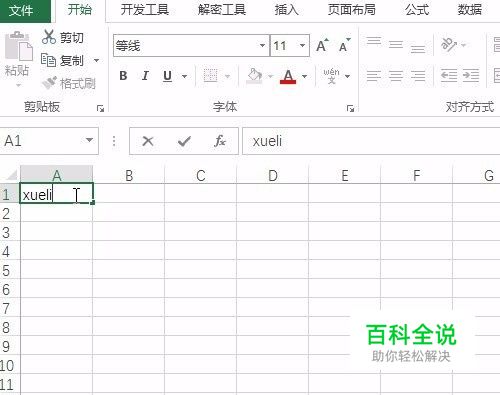The image size is (500, 395).
Task: Cut selection with scissors icon
Action: [49, 37]
